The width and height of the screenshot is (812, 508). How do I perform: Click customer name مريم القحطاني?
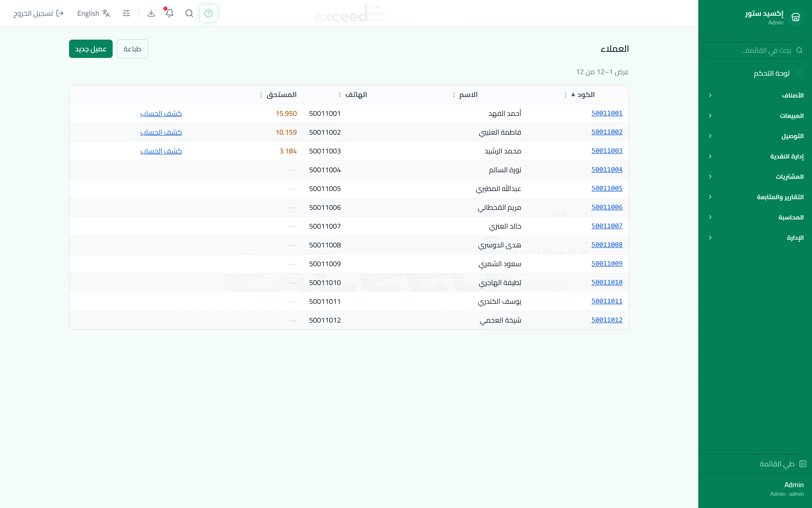pyautogui.click(x=499, y=208)
